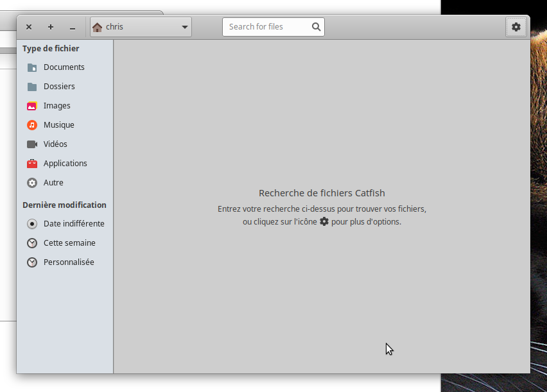Click the dropdown arrow beside chris
This screenshot has width=547, height=392.
click(184, 27)
